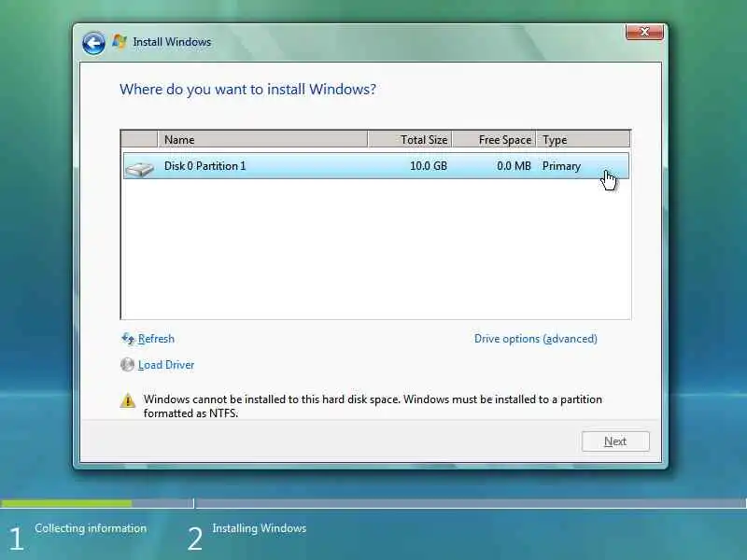Click the Install Windows title text
This screenshot has height=560, width=747.
[x=172, y=42]
